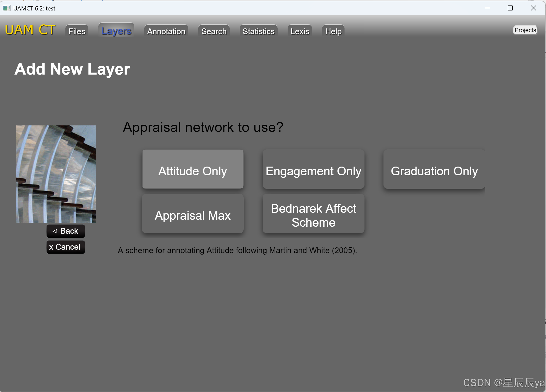The width and height of the screenshot is (546, 392).
Task: Select the Lexis tab
Action: point(300,31)
